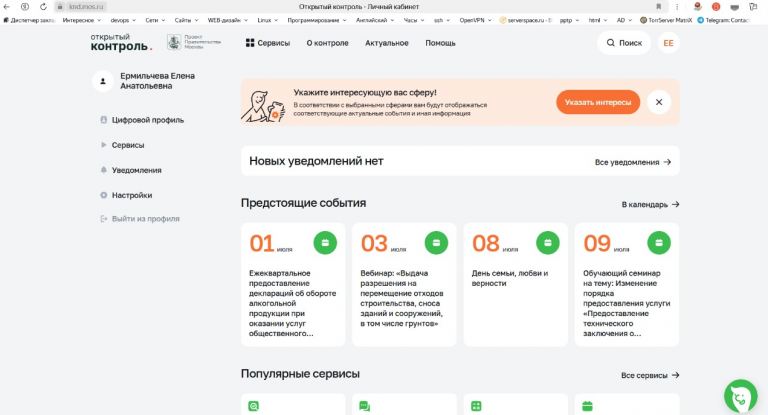Screen dimensions: 768x415
Task: Click the address bar showing knd.mos.ru
Action: point(80,7)
